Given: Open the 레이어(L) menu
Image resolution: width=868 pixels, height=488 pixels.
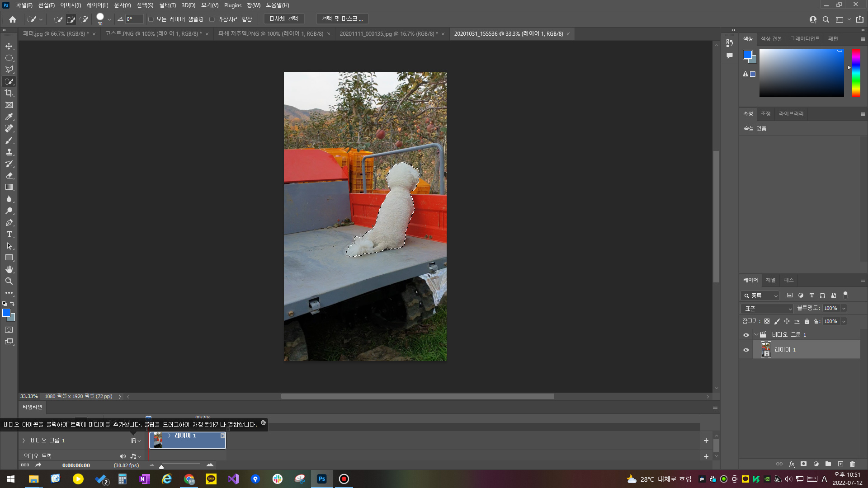Looking at the screenshot, I should tap(97, 5).
